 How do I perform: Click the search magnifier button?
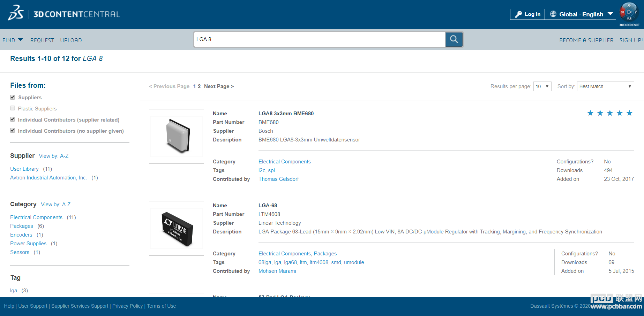tap(454, 39)
